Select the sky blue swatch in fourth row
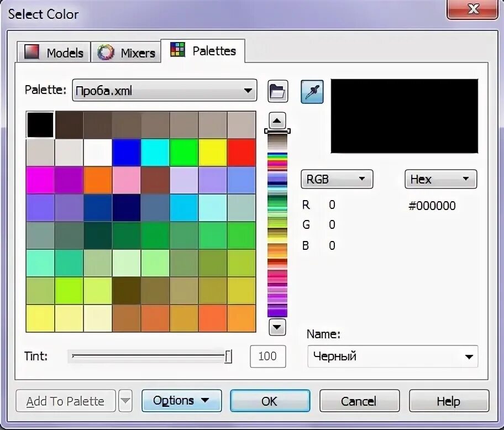This screenshot has height=430, width=504. coord(184,208)
